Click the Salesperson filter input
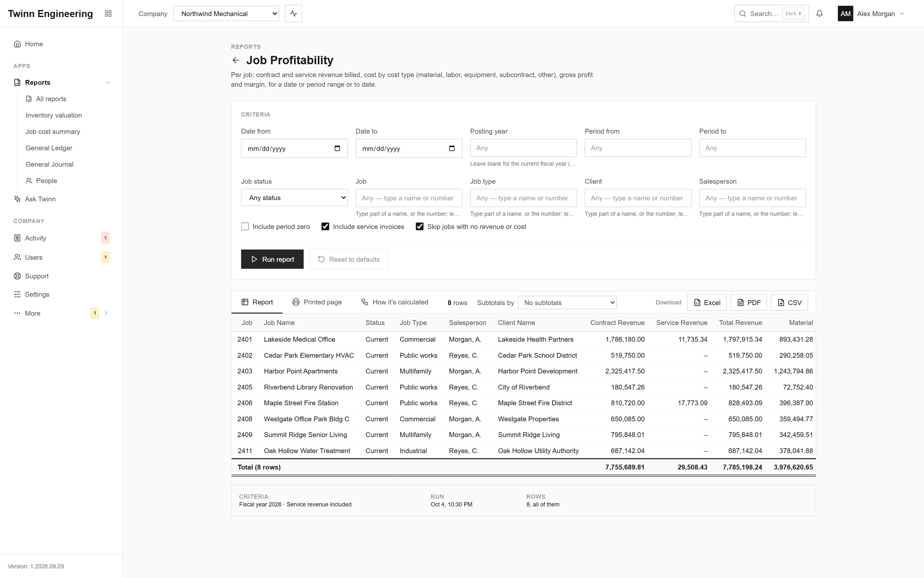924x578 pixels. pyautogui.click(x=752, y=198)
